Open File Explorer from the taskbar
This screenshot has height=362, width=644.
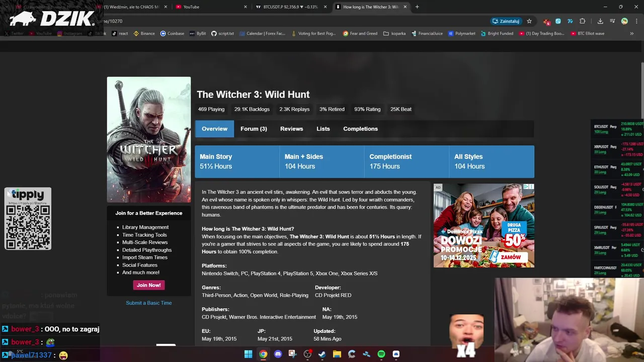337,354
